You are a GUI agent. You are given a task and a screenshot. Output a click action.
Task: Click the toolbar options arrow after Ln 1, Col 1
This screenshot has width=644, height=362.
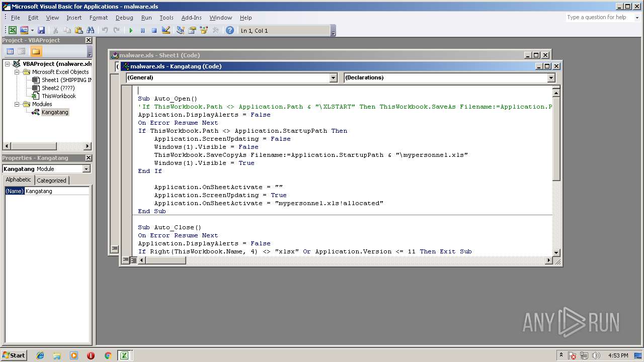[x=333, y=31]
